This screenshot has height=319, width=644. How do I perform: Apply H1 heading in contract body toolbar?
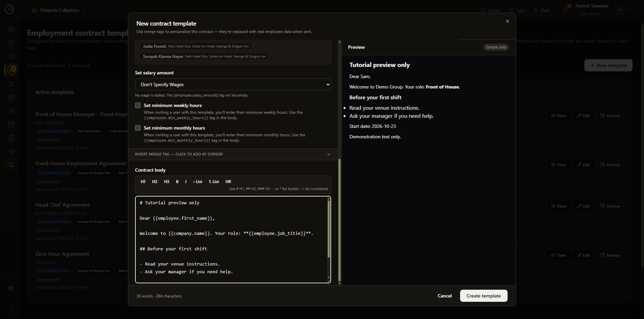[143, 182]
